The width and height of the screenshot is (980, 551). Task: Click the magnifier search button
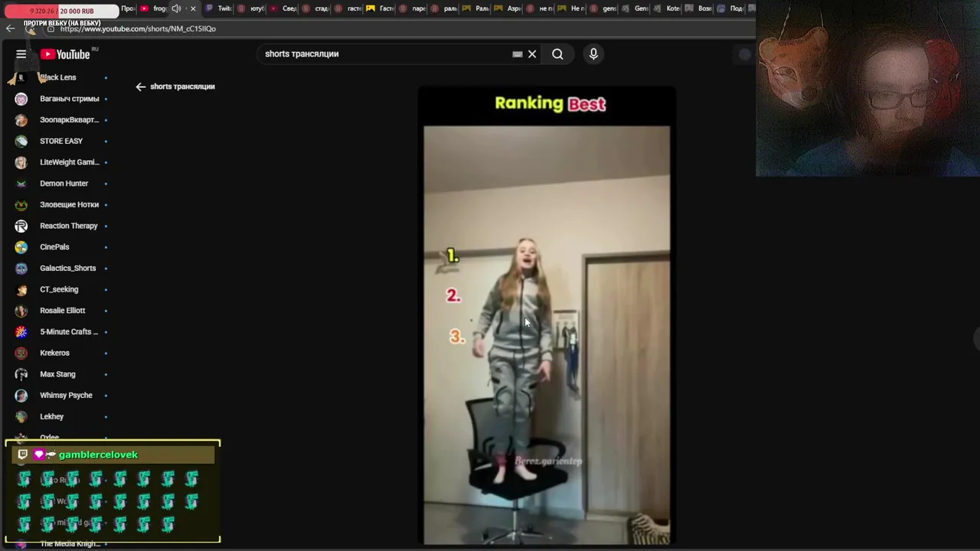click(x=557, y=54)
